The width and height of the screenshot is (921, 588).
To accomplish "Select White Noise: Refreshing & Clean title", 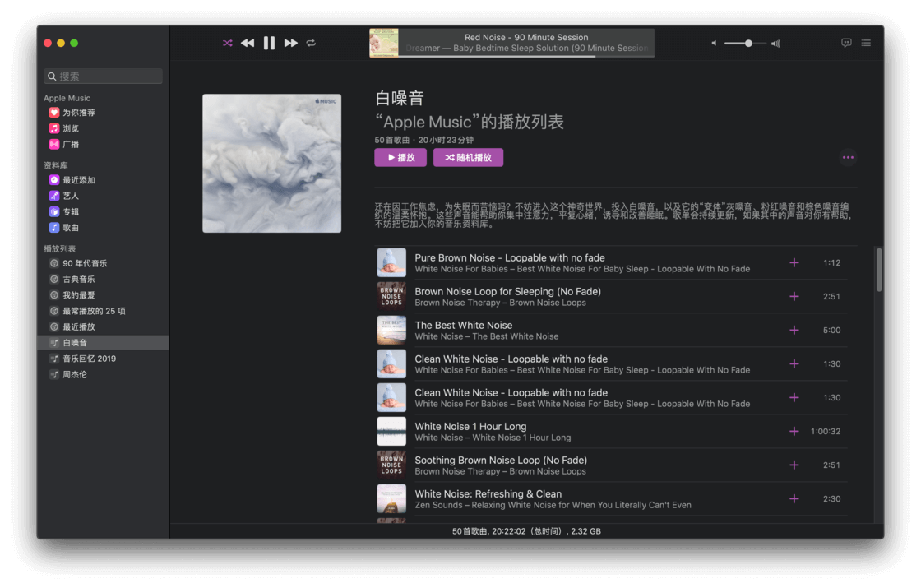I will 488,494.
